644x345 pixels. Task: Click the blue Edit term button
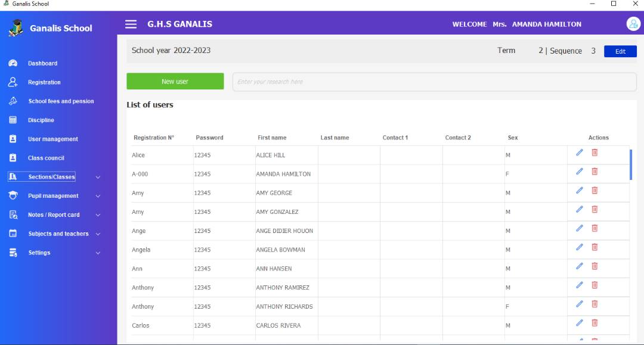tap(620, 51)
